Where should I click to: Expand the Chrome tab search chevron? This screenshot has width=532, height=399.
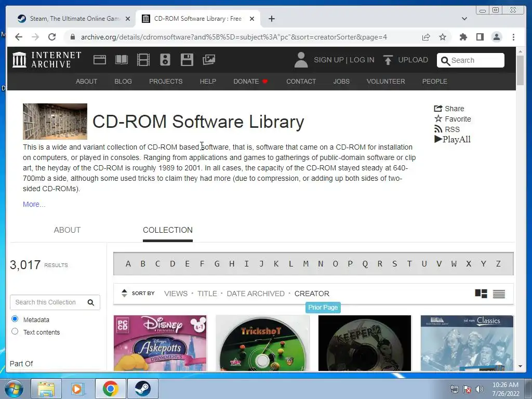(464, 19)
